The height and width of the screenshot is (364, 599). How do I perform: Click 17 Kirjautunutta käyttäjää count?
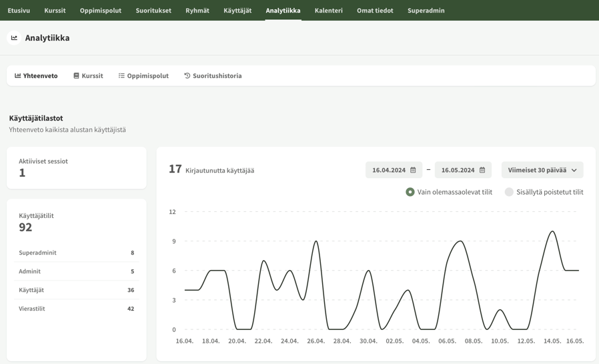[x=211, y=169]
